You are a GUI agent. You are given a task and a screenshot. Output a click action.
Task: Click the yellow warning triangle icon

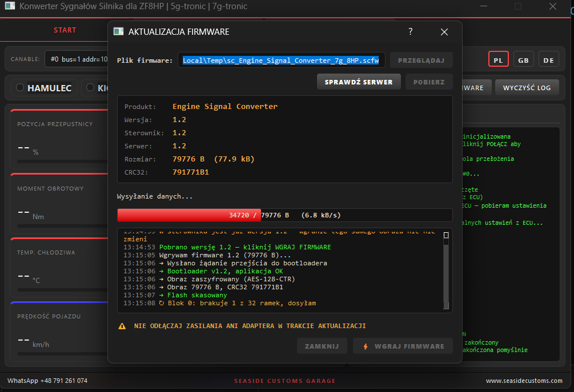point(122,326)
